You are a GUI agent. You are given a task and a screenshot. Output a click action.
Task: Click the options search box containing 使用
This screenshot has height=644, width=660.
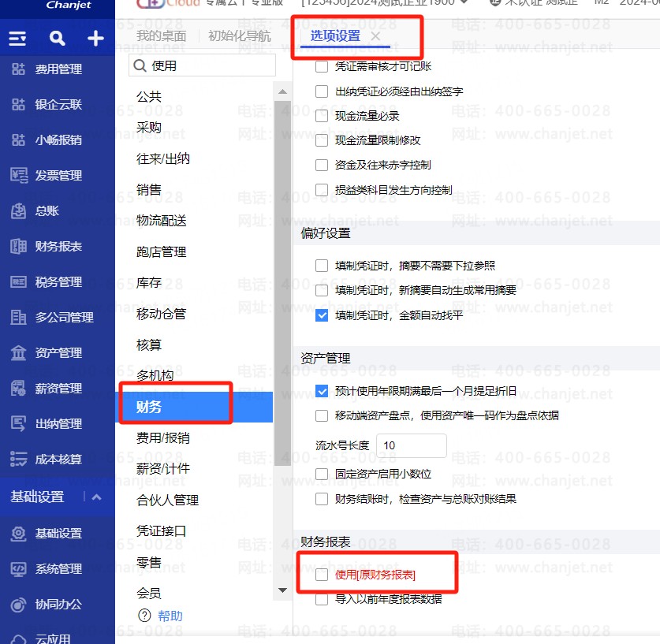202,65
